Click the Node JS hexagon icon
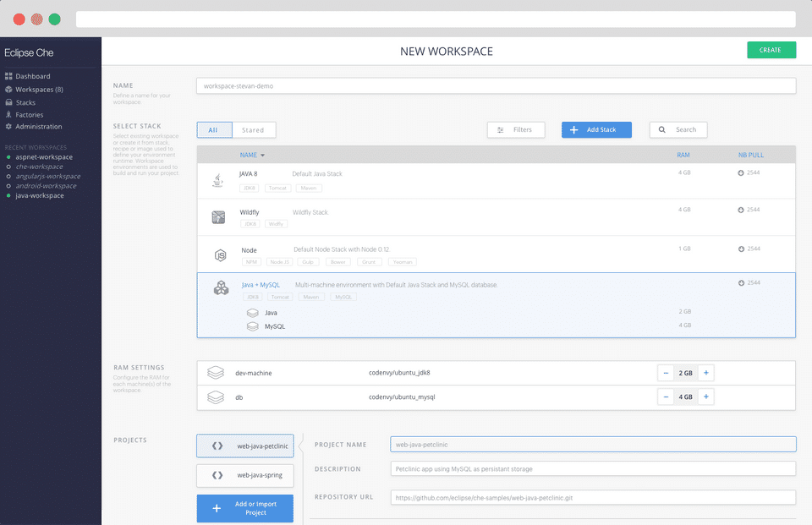 point(221,254)
